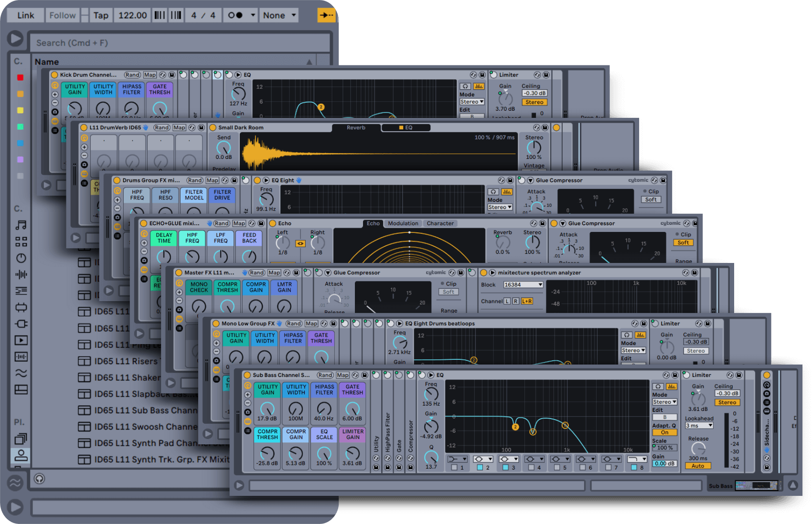The image size is (812, 524).
Task: Disable EQ band 3 checkbox in Sub Bass EQ
Action: (506, 468)
